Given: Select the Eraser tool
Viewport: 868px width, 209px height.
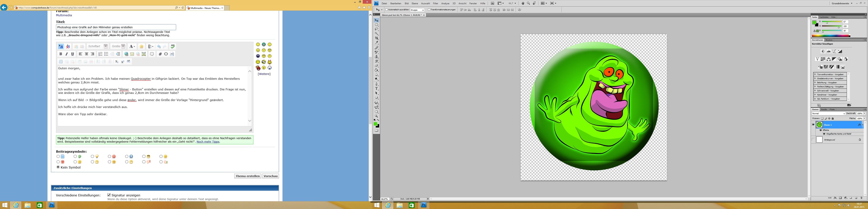Looking at the screenshot, I should tap(376, 66).
